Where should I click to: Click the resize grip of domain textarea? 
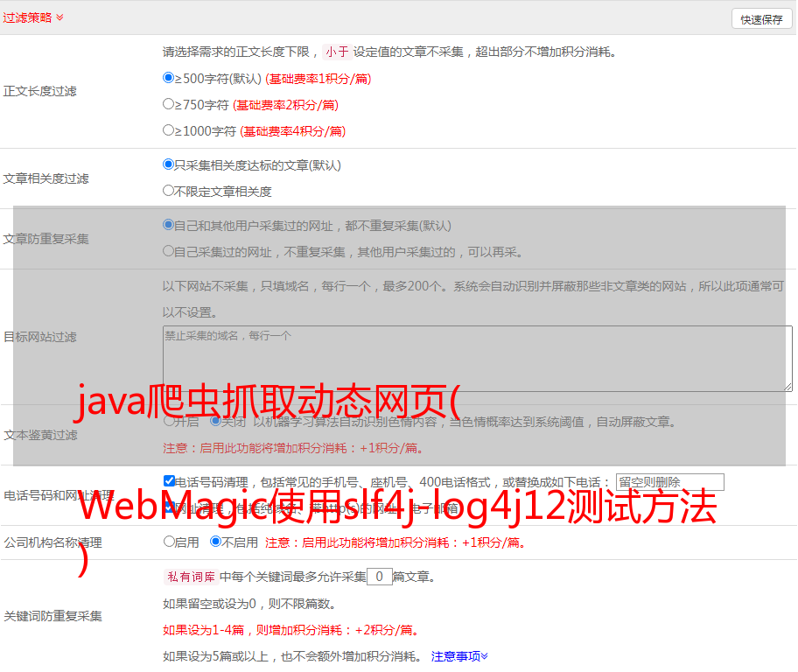click(787, 387)
